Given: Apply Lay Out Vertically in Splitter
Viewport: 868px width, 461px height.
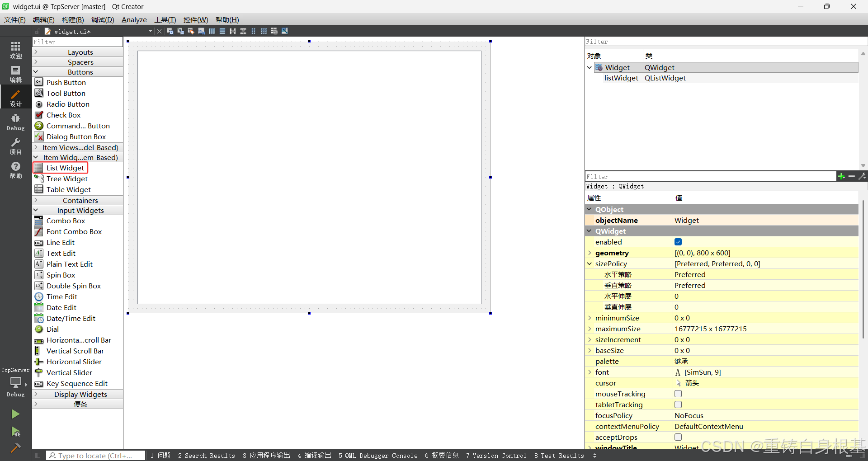Looking at the screenshot, I should [243, 31].
